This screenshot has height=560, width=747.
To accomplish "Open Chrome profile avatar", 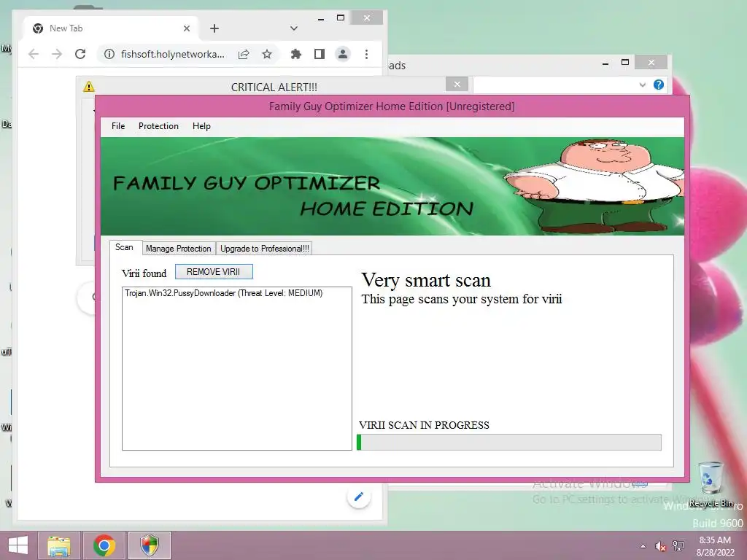I will (x=343, y=54).
